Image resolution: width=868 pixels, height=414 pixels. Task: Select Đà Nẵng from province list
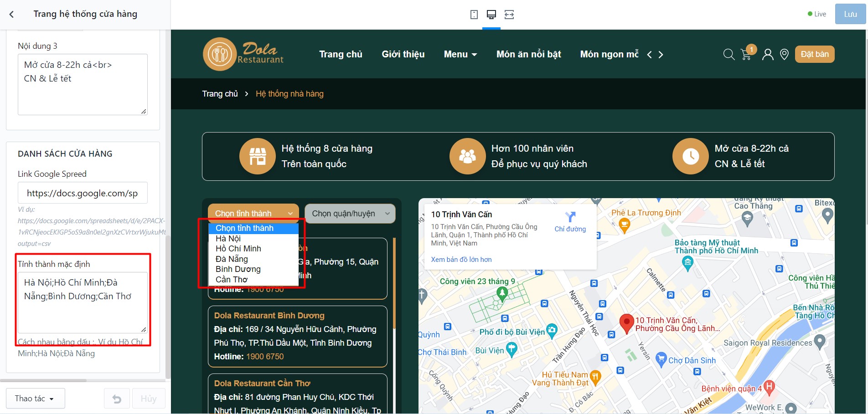[253, 259]
